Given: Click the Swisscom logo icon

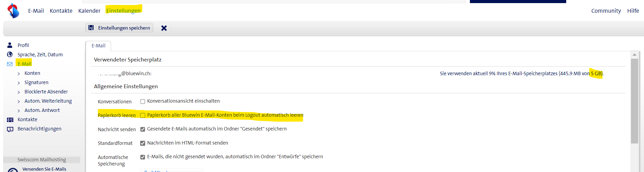Looking at the screenshot, I should pyautogui.click(x=13, y=11).
